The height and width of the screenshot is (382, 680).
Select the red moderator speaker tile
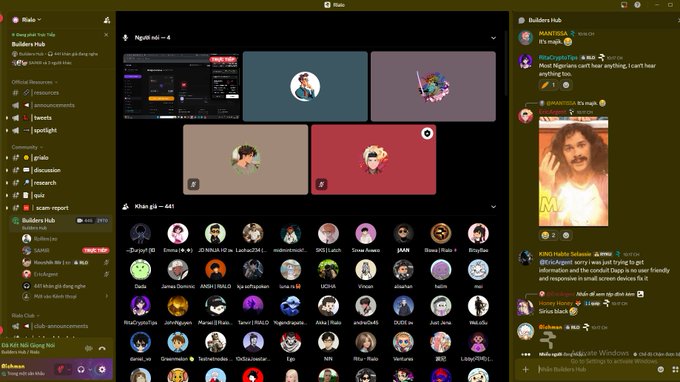(x=373, y=160)
